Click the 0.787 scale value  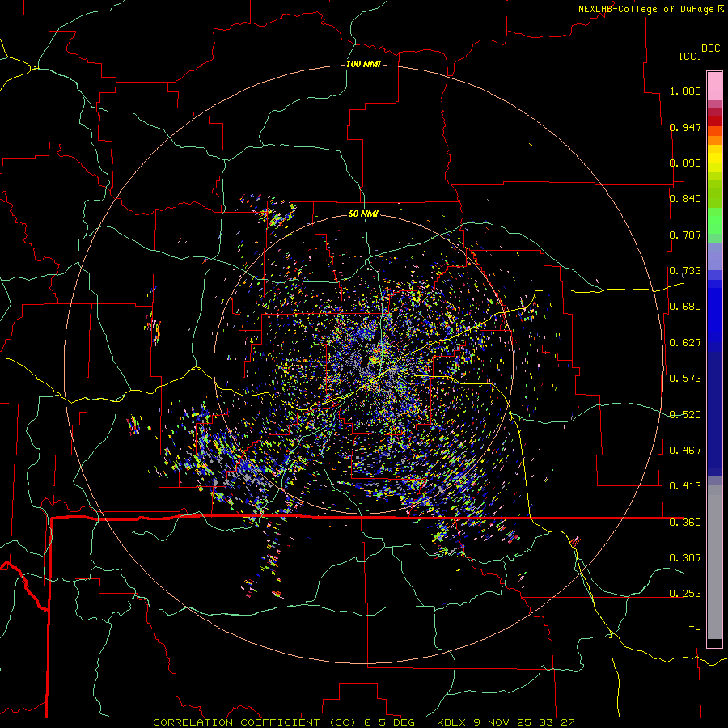click(685, 235)
